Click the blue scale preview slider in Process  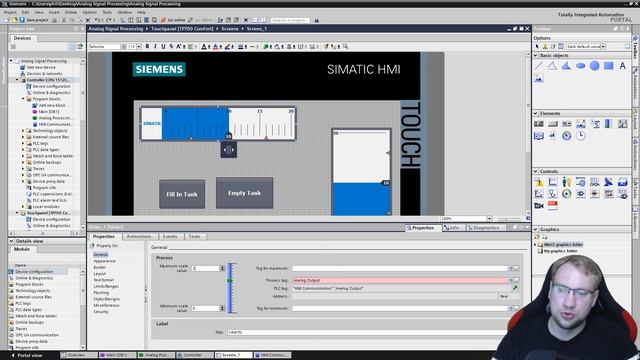(231, 288)
